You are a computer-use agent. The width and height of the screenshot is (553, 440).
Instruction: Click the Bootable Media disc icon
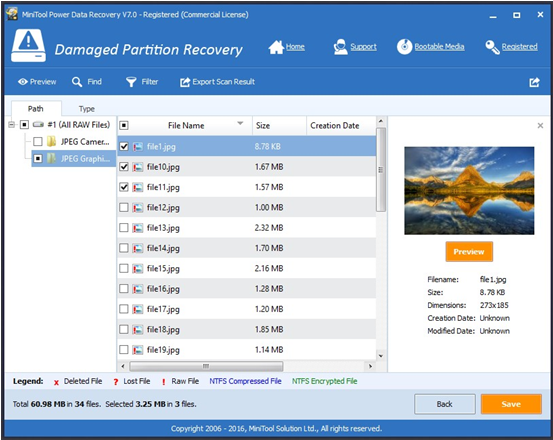404,47
